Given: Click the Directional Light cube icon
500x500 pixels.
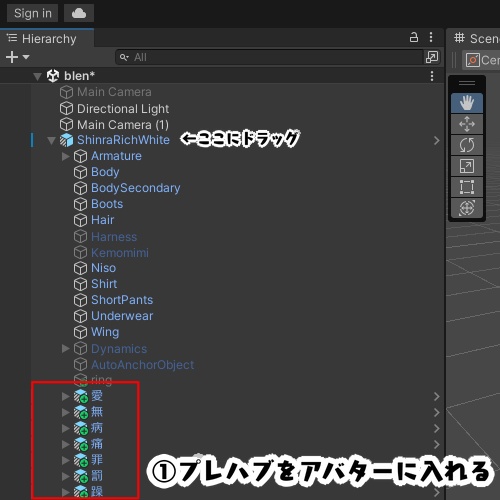Looking at the screenshot, I should point(66,109).
